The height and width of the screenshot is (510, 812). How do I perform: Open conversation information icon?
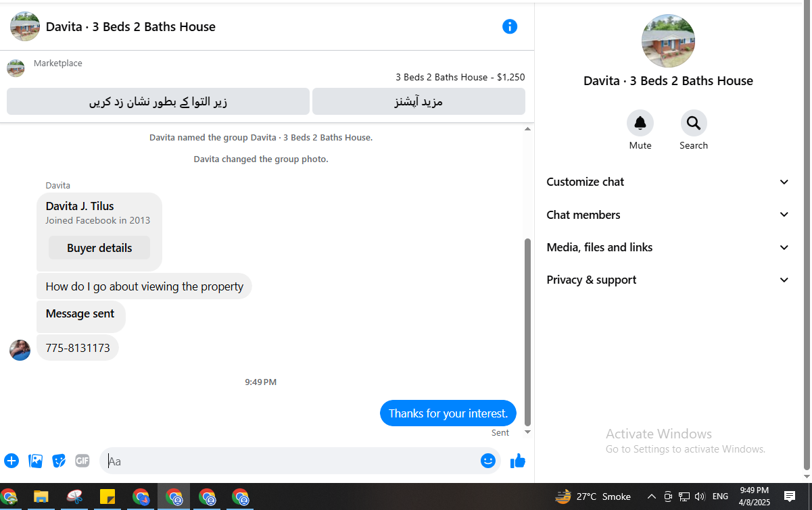tap(510, 26)
